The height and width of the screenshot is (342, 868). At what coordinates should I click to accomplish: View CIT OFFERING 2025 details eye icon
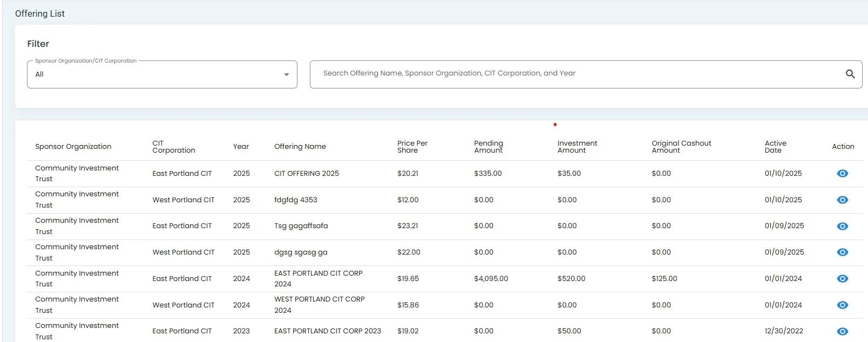click(842, 174)
